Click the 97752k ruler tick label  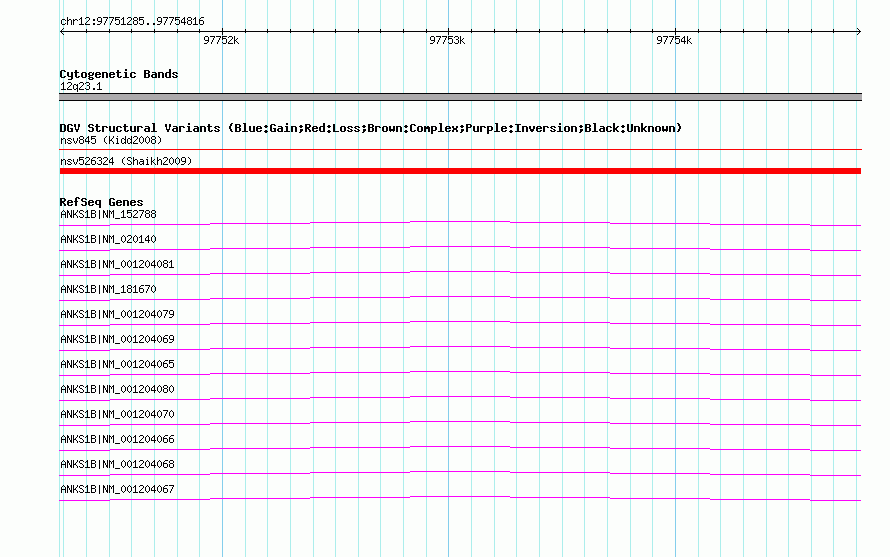tap(221, 40)
